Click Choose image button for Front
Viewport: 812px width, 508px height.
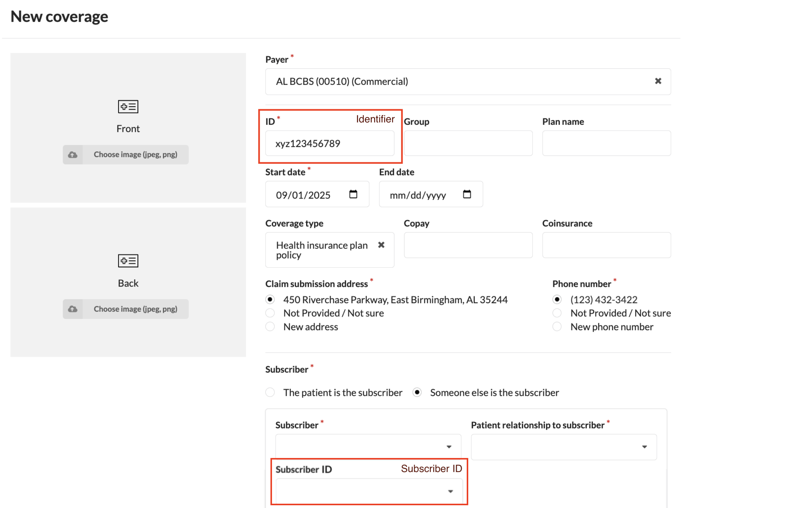tap(135, 155)
